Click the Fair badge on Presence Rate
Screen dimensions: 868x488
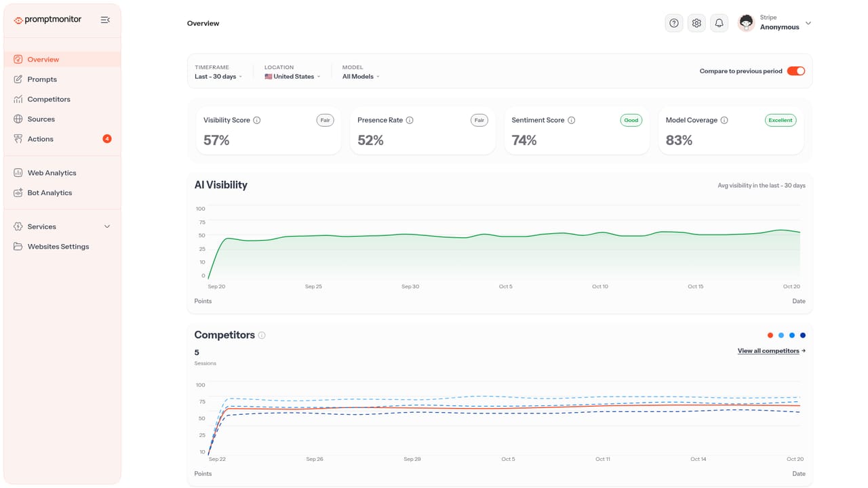click(479, 120)
